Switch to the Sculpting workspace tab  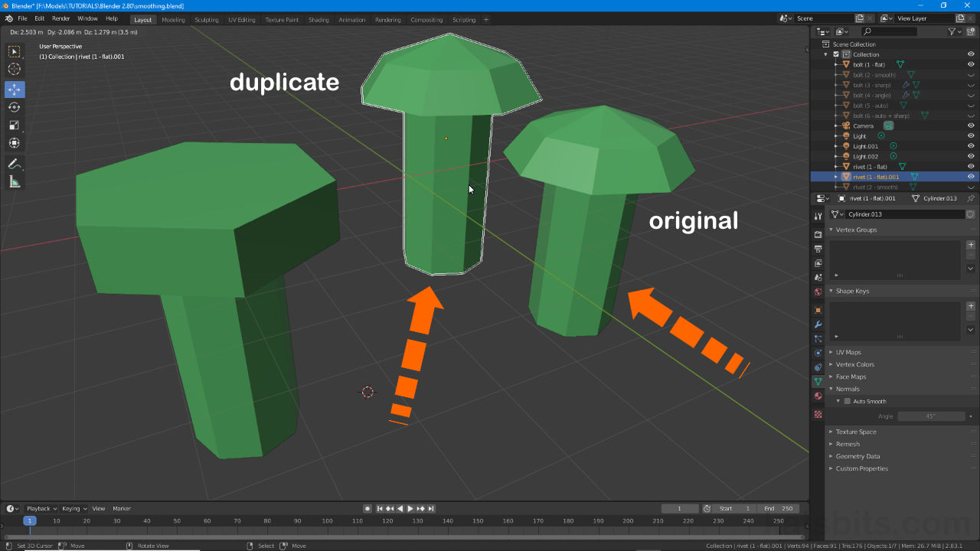pyautogui.click(x=206, y=20)
